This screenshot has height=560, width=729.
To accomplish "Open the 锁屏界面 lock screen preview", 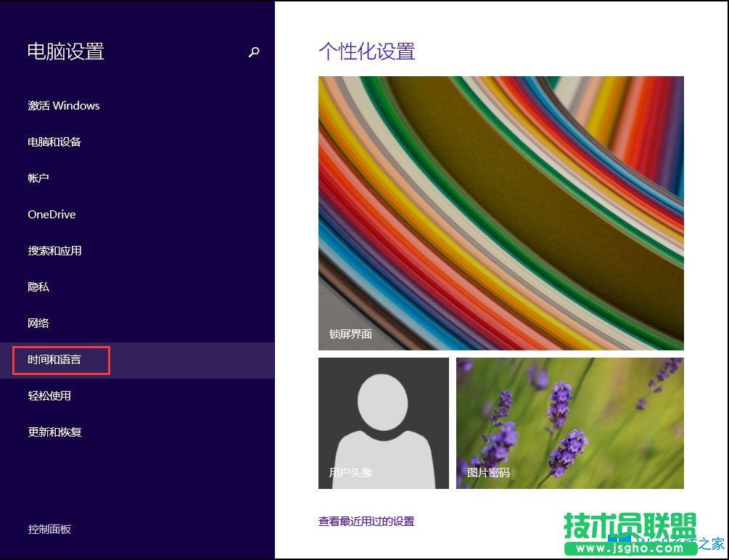I will pos(501,213).
